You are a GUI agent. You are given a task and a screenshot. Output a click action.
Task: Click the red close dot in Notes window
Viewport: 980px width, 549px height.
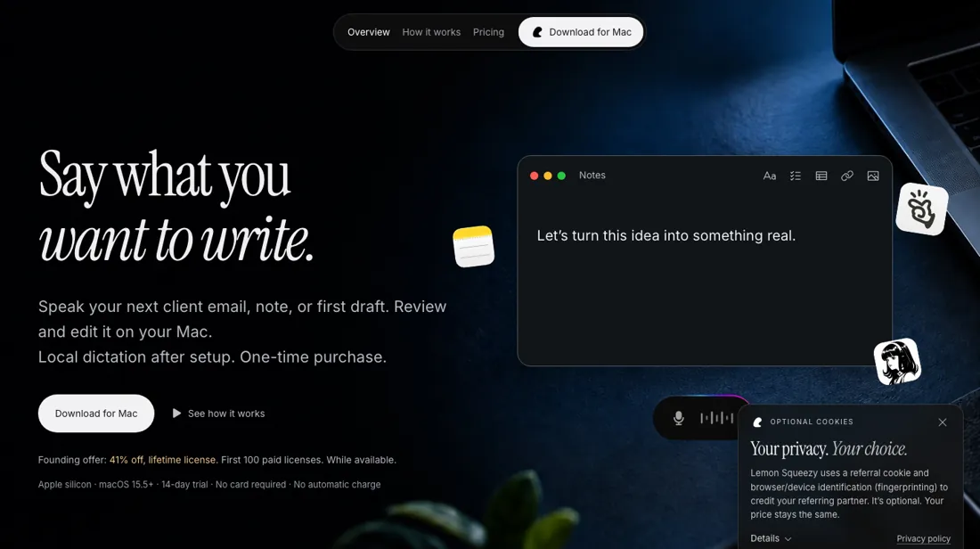534,176
